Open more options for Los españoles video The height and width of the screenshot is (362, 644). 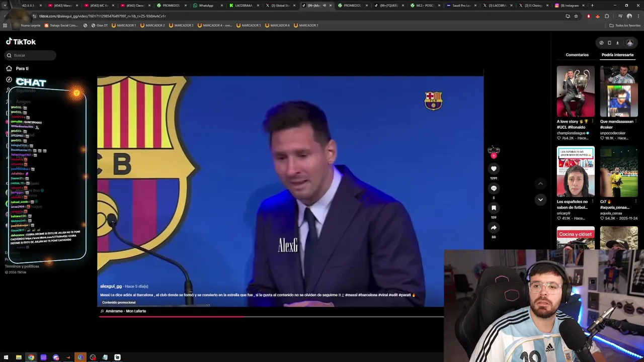[593, 202]
